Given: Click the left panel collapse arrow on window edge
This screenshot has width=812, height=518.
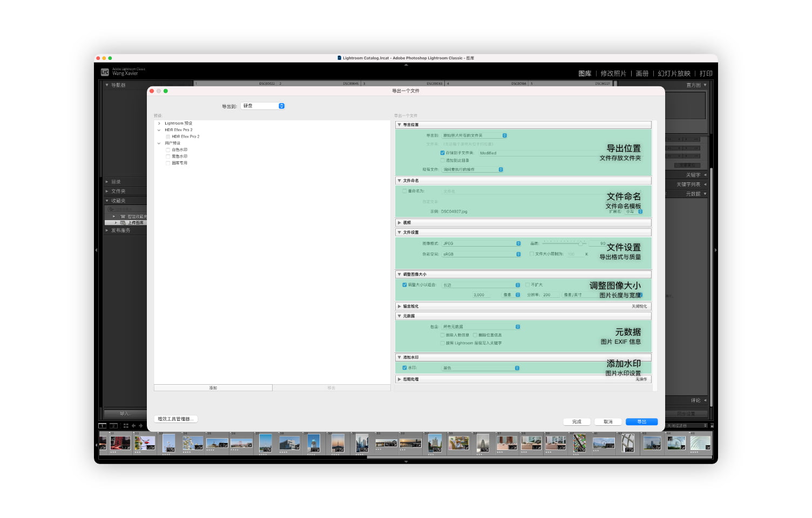Looking at the screenshot, I should (96, 250).
